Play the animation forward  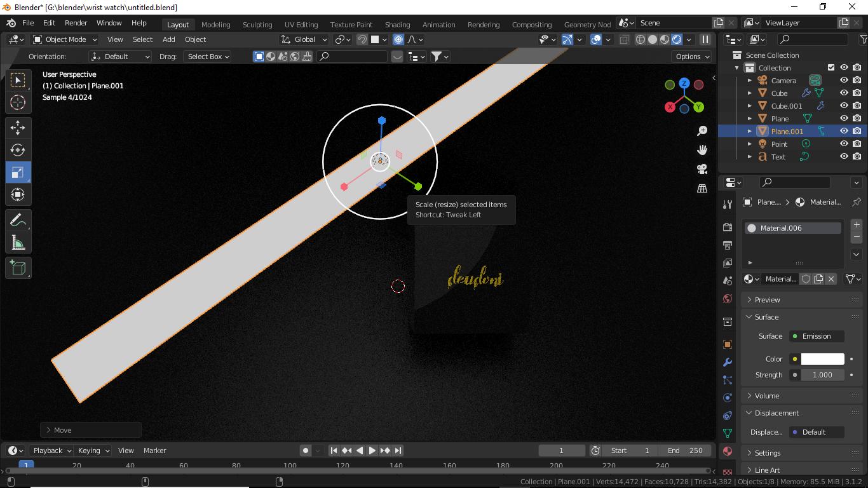(x=372, y=451)
